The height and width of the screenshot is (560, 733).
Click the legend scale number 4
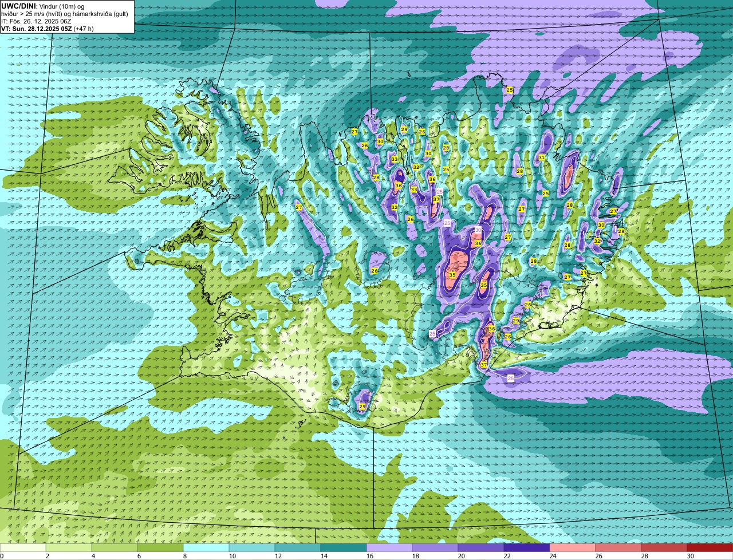93,556
